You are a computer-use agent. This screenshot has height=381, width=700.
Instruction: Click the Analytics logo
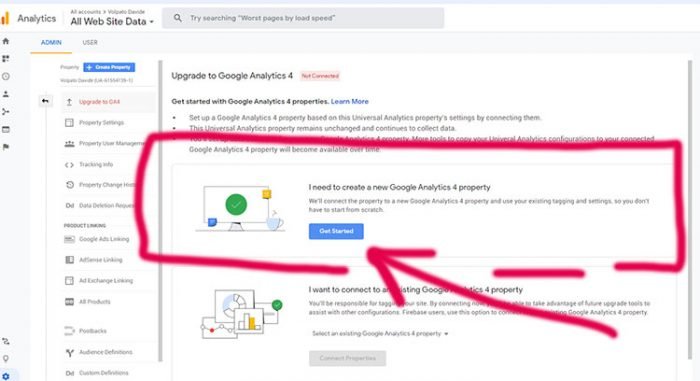pyautogui.click(x=5, y=18)
